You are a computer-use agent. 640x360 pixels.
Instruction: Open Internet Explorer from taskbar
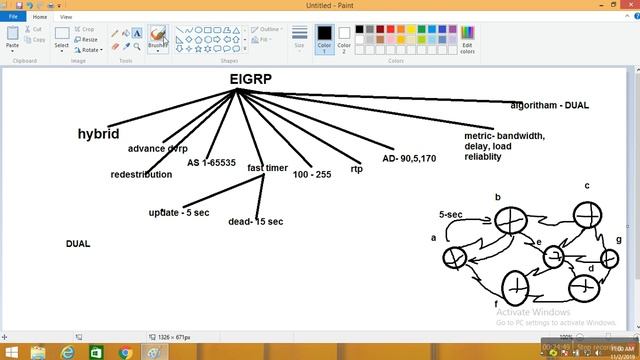click(x=67, y=352)
